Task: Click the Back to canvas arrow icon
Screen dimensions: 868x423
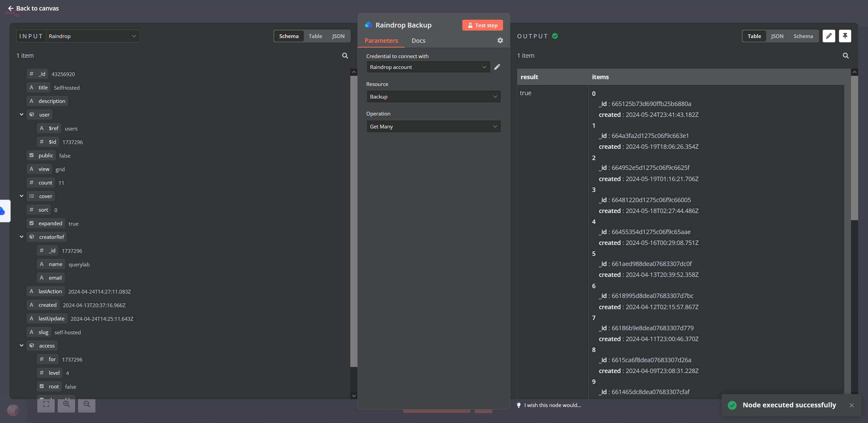Action: click(11, 8)
